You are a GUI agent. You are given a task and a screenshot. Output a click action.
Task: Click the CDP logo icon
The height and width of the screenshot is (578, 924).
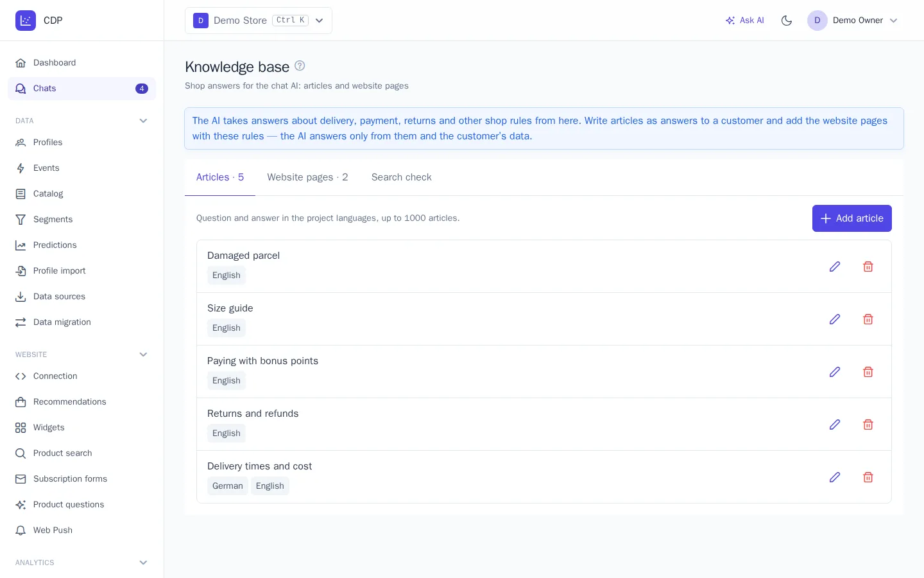26,21
